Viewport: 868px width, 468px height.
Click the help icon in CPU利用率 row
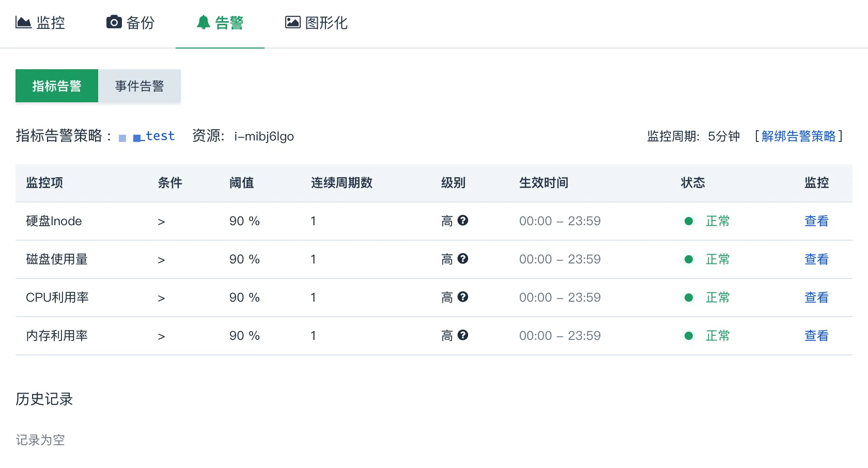(463, 297)
